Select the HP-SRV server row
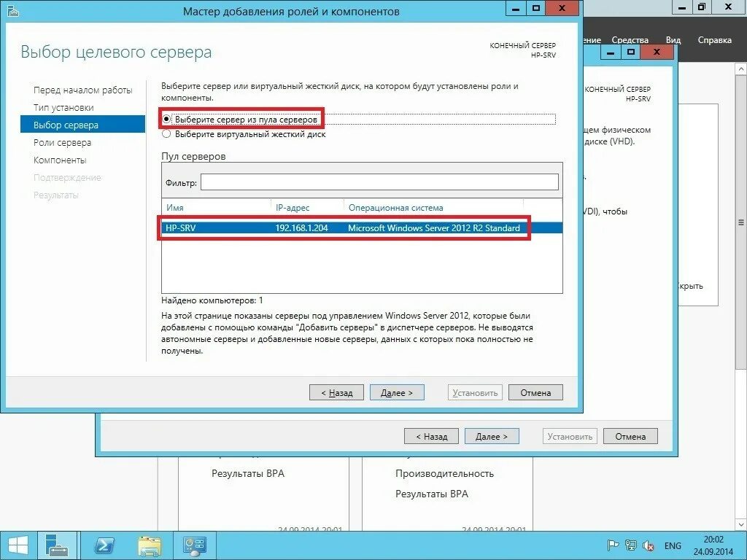 click(x=362, y=227)
